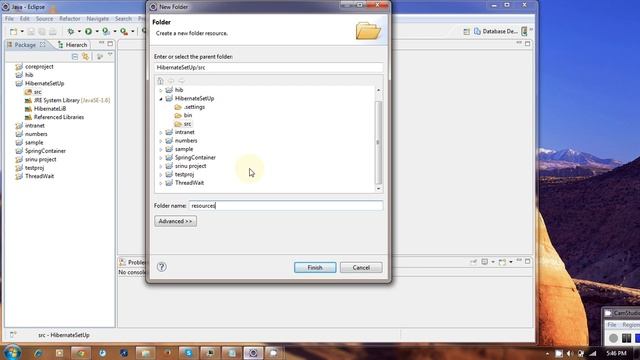Image resolution: width=640 pixels, height=360 pixels.
Task: Expand the intranet project in dialog tree
Action: (x=161, y=133)
